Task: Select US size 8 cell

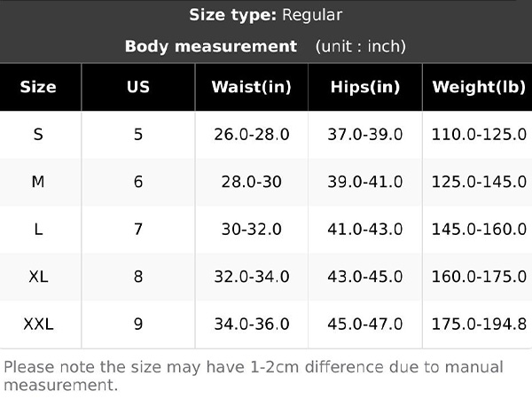Action: click(x=138, y=277)
